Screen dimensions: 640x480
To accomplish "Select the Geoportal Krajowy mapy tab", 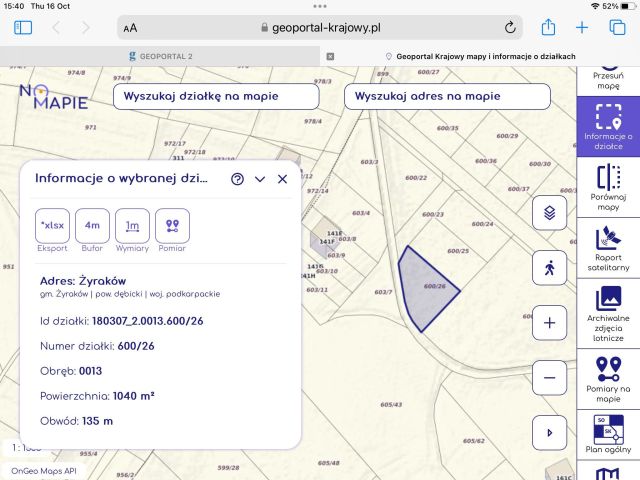I will point(480,57).
